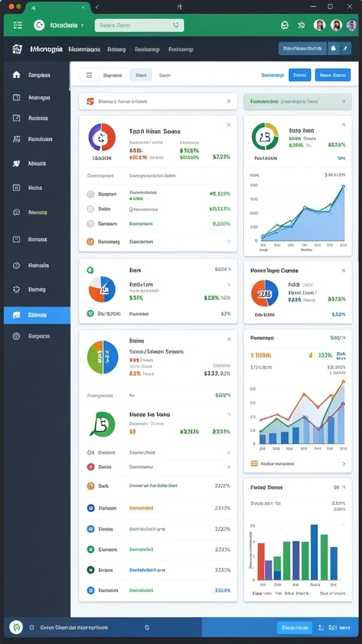This screenshot has height=644, width=362.
Task: Select the sidebar person picture icon
Action: 16,139
